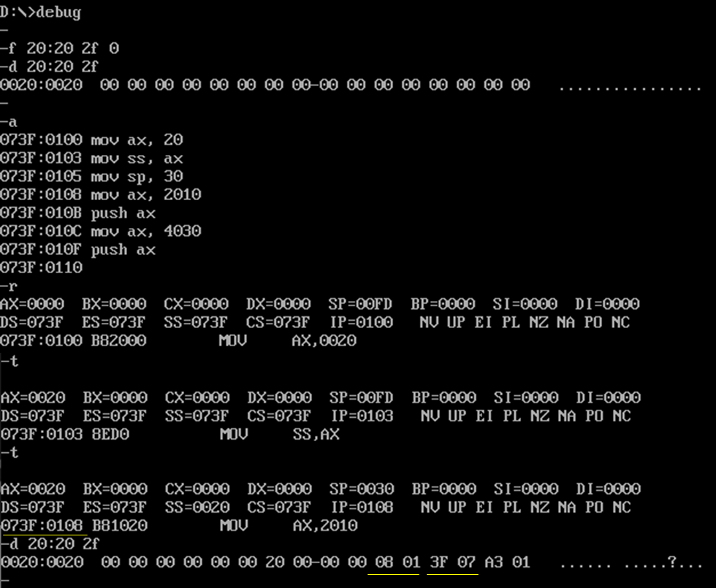Click the SP=00FD value in first register dump
716x588 pixels.
pos(360,304)
